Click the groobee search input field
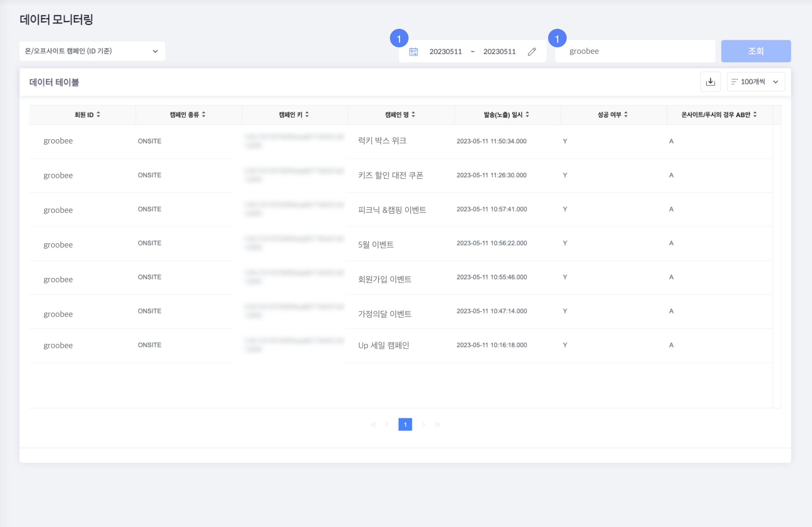Viewport: 812px width, 527px height. pyautogui.click(x=634, y=51)
